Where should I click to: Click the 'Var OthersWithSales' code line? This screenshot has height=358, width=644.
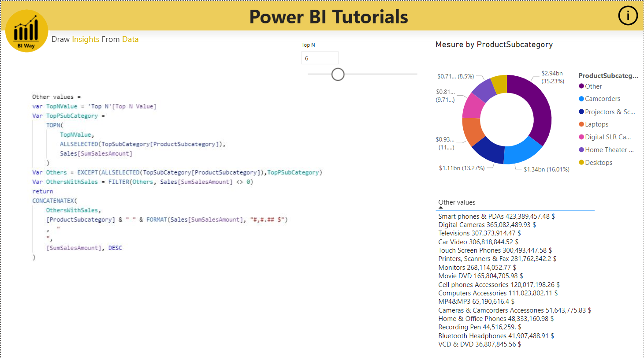click(143, 182)
